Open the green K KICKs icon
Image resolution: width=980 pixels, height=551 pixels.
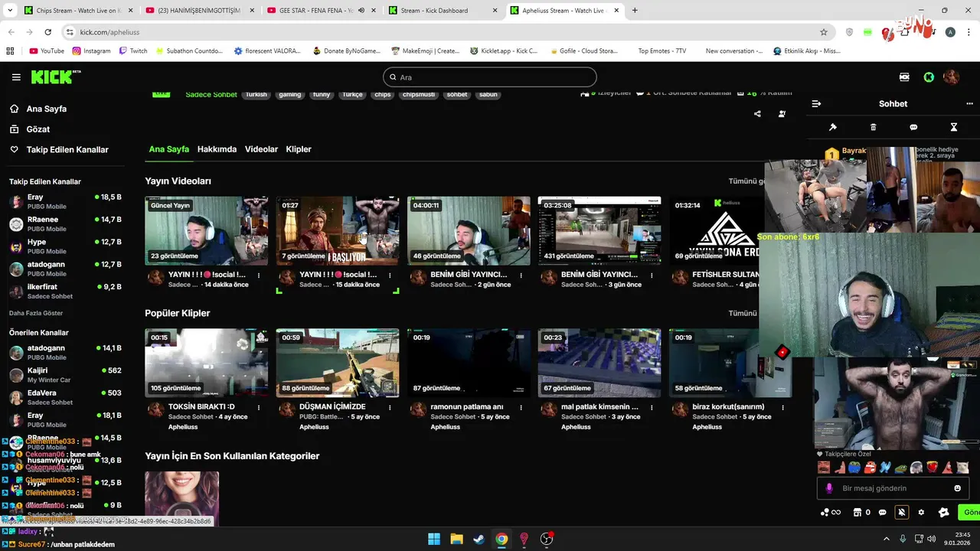click(929, 77)
